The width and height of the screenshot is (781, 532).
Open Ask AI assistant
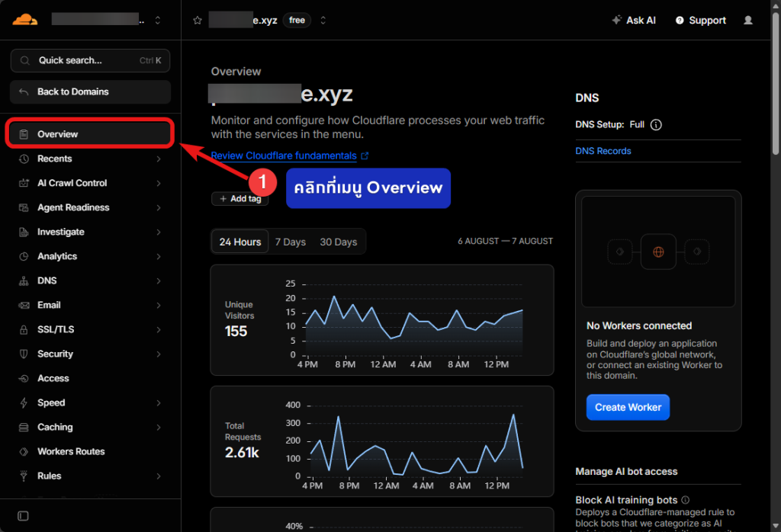tap(634, 21)
